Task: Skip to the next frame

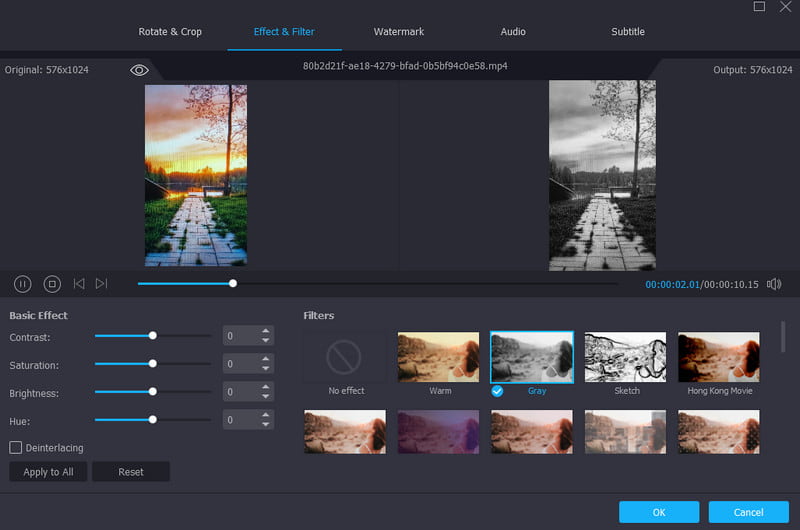Action: (101, 284)
